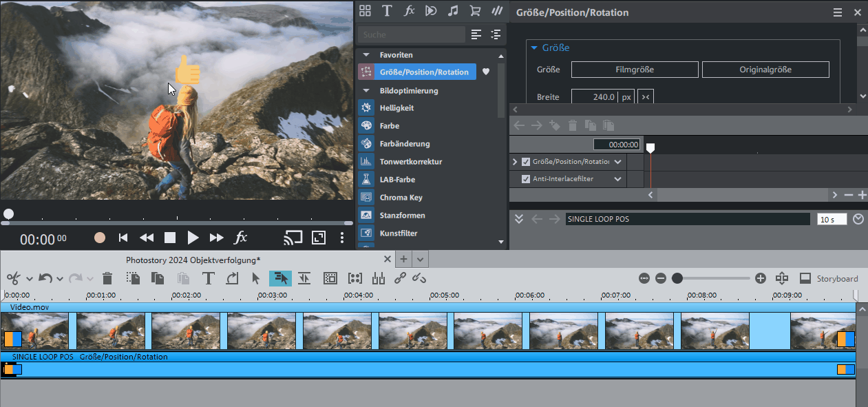Click the shopping cart store icon
This screenshot has width=868, height=407.
point(474,11)
